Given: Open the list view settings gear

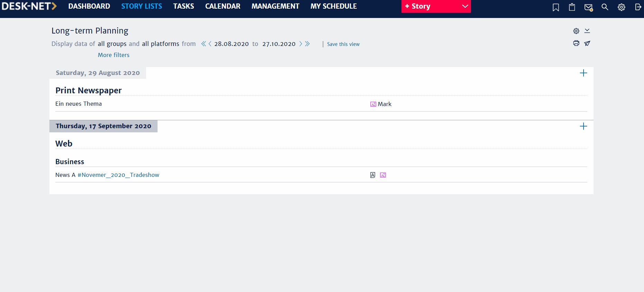Looking at the screenshot, I should [576, 31].
